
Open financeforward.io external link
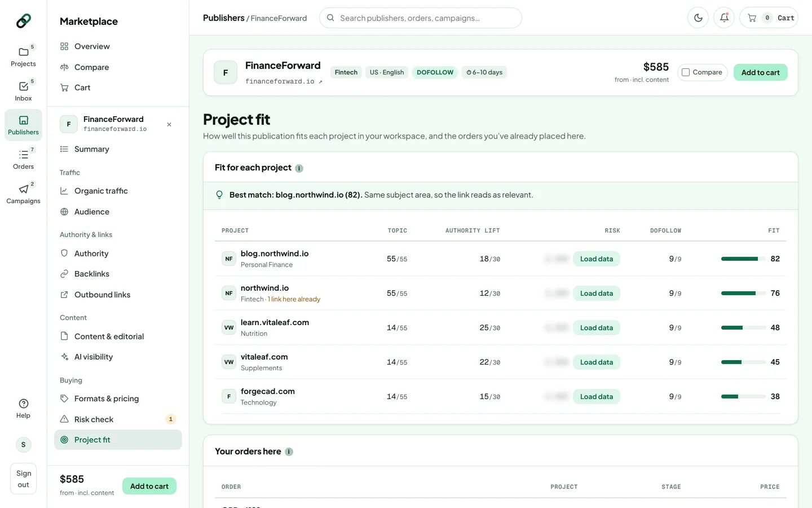point(284,81)
